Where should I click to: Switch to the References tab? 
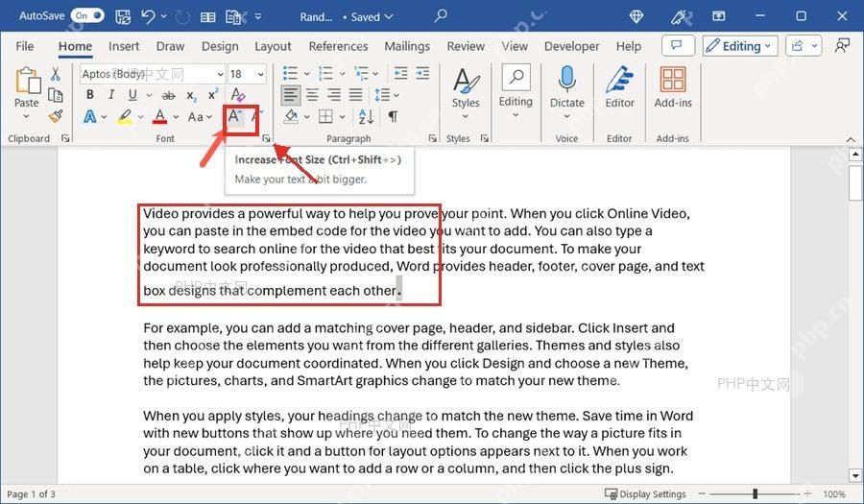[338, 46]
